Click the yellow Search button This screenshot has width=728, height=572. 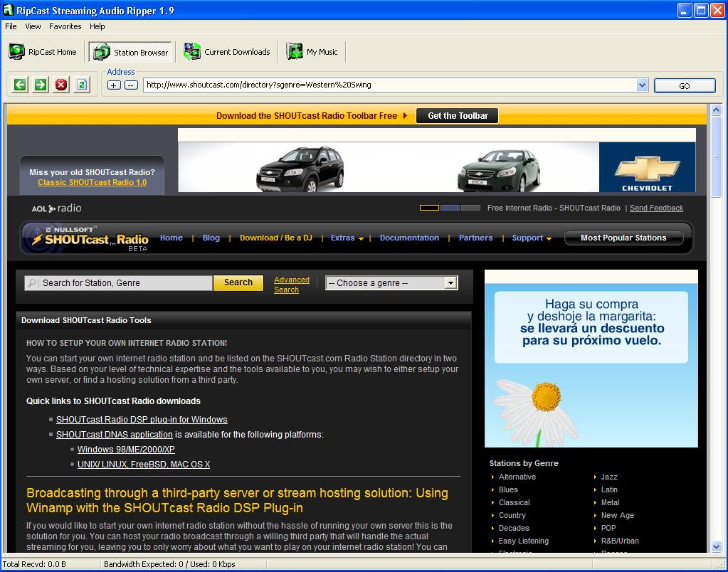tap(238, 282)
